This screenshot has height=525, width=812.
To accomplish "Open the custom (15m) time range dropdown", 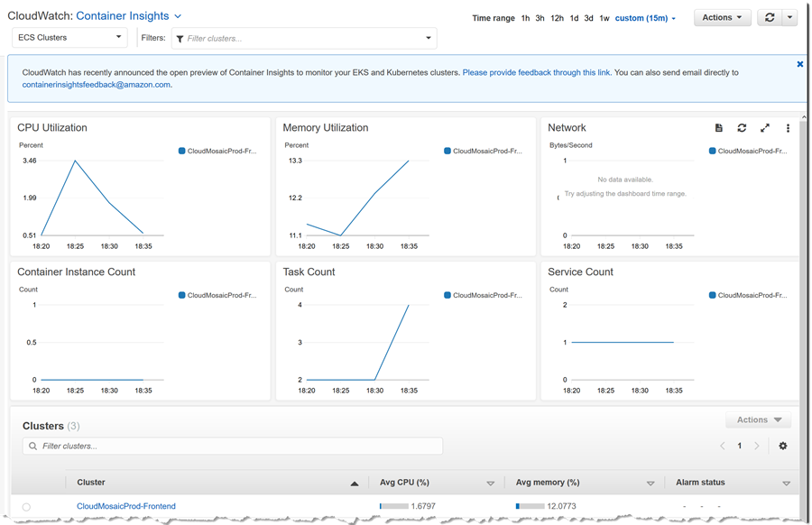I will (645, 18).
